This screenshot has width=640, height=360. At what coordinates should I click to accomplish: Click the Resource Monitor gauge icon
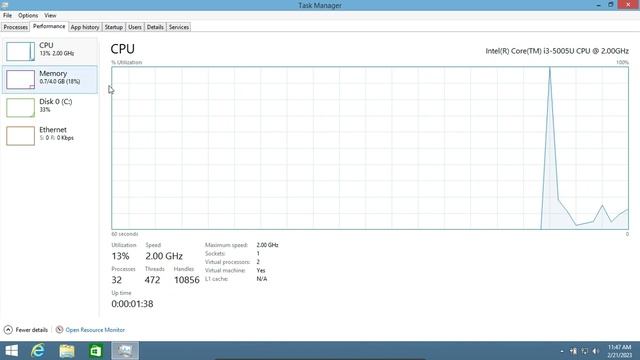[60, 329]
